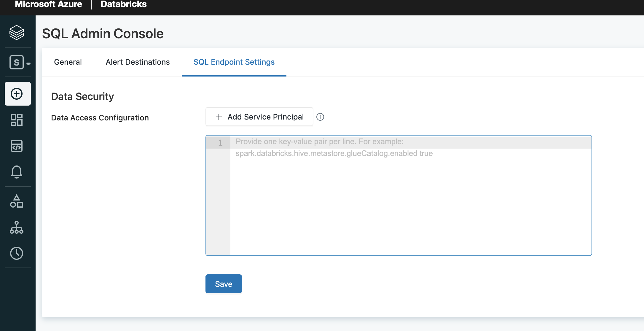
Task: Click line number 1 in editor gutter
Action: (x=220, y=143)
